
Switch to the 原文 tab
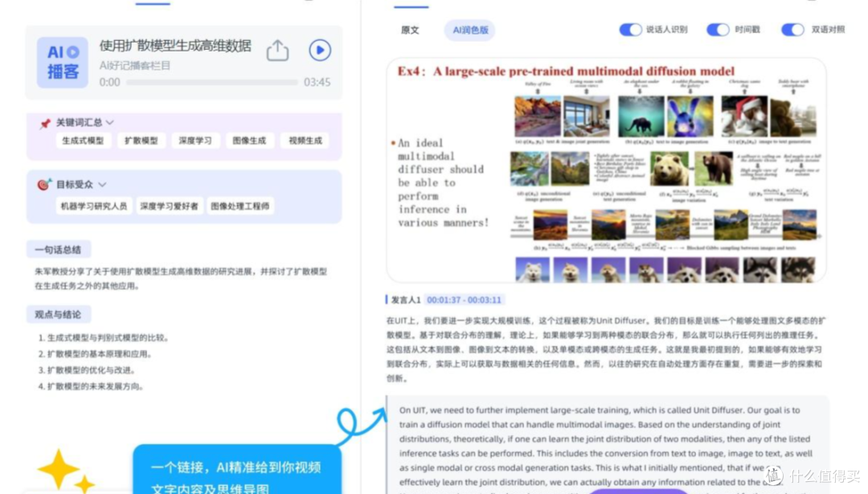[410, 30]
